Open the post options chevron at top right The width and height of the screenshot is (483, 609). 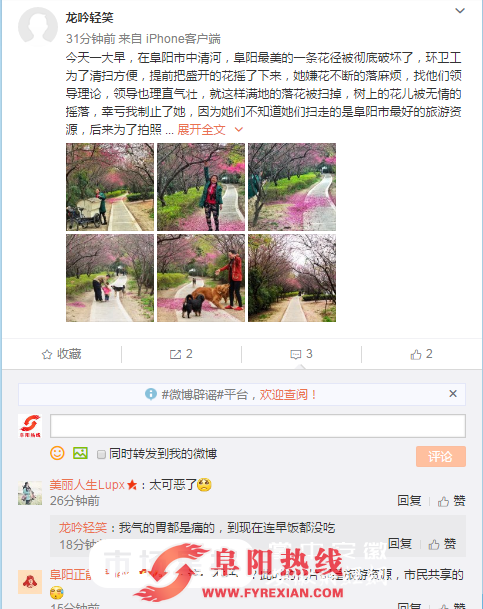click(x=460, y=10)
